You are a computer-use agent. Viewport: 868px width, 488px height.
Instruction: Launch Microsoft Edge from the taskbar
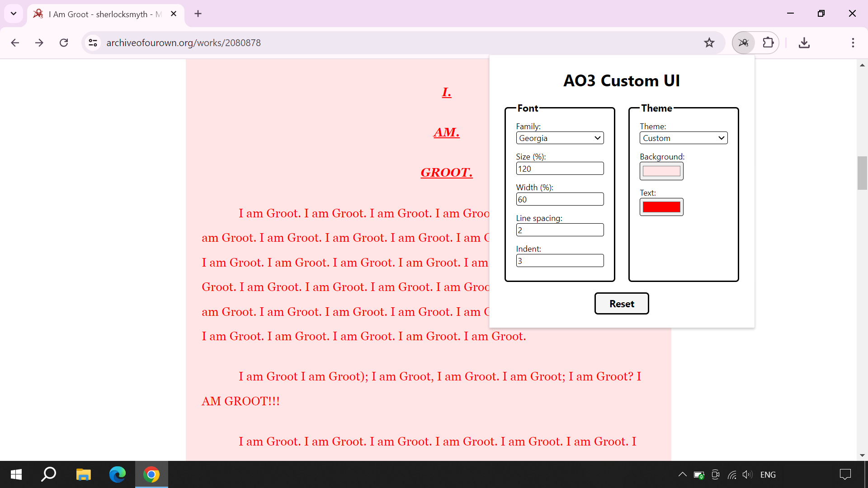117,474
